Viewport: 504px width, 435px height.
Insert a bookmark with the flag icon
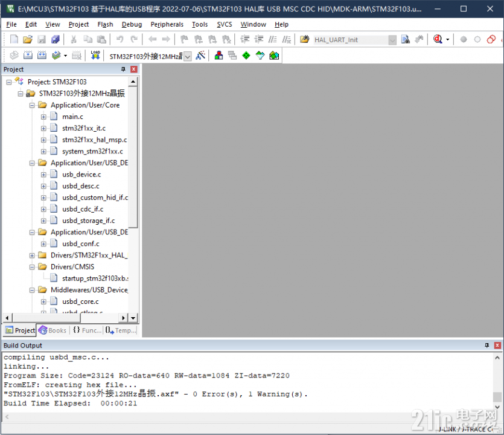(x=184, y=39)
